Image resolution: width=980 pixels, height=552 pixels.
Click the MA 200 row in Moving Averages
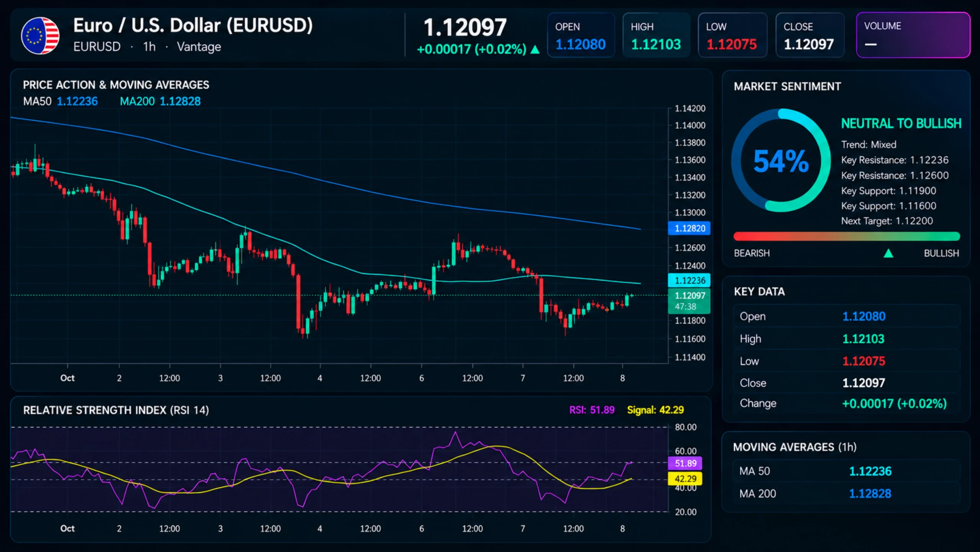pyautogui.click(x=846, y=494)
